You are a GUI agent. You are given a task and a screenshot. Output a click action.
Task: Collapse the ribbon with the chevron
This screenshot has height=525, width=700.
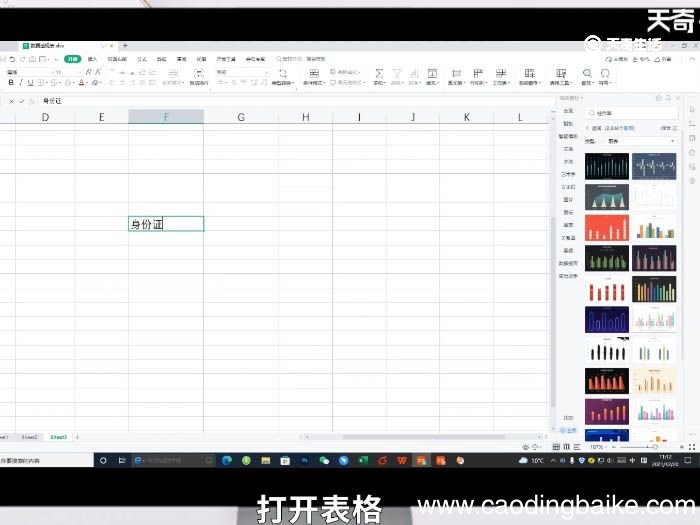click(x=692, y=59)
